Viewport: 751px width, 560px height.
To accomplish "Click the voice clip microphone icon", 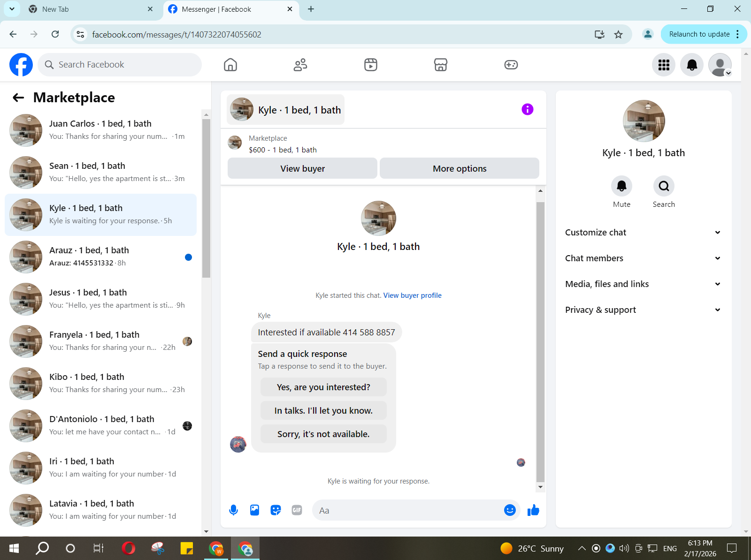I will pos(233,510).
